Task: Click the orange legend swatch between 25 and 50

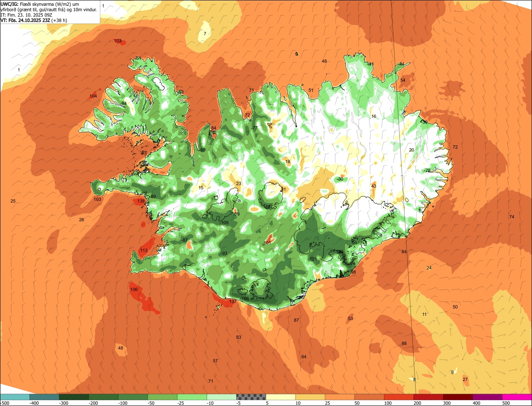Action: pyautogui.click(x=339, y=397)
